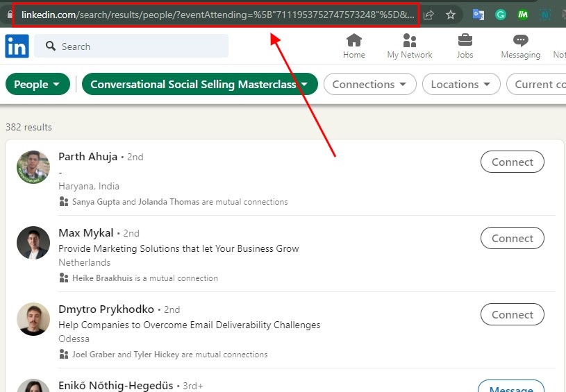The width and height of the screenshot is (566, 392).
Task: Message Enikő Nőthig-Hegedüs
Action: pyautogui.click(x=511, y=386)
